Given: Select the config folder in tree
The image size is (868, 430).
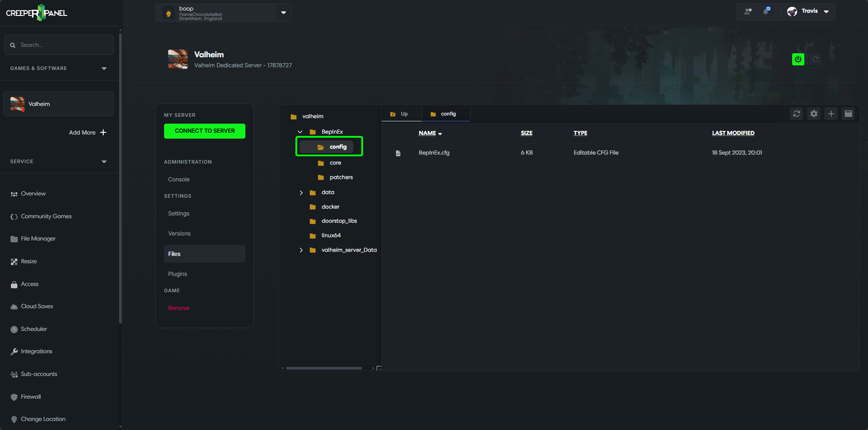Looking at the screenshot, I should (327, 147).
